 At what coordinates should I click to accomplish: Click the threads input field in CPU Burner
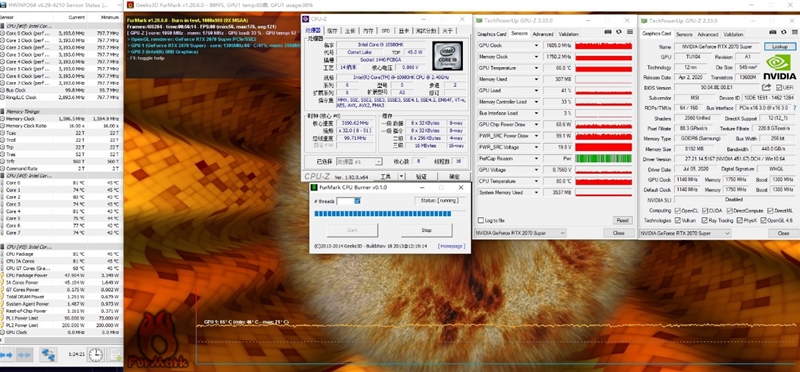pos(348,201)
